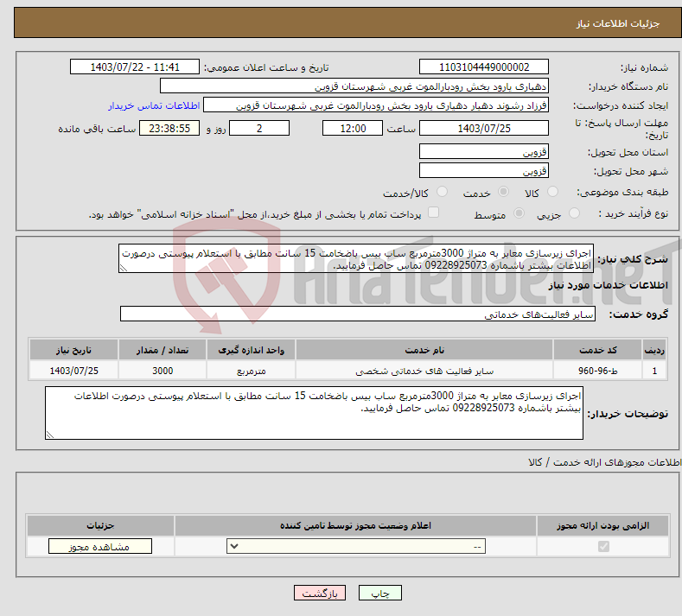The height and width of the screenshot is (616, 682).
Task: Open the اعلام وضعیت مجوز dropdown
Action: click(356, 546)
